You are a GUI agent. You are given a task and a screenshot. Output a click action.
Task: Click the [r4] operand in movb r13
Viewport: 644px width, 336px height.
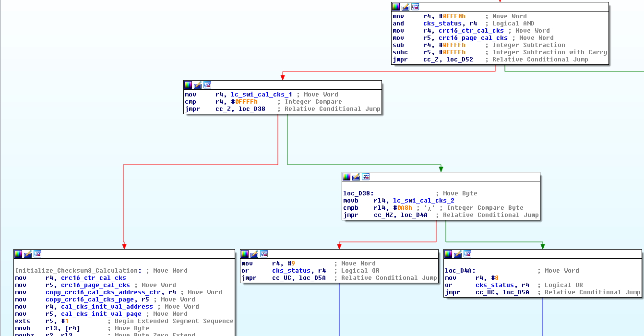point(72,328)
